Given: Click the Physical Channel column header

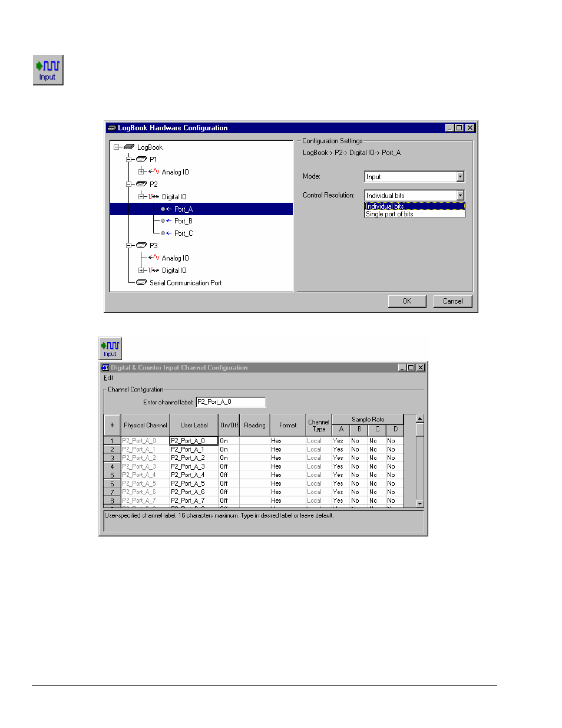Looking at the screenshot, I should [145, 425].
